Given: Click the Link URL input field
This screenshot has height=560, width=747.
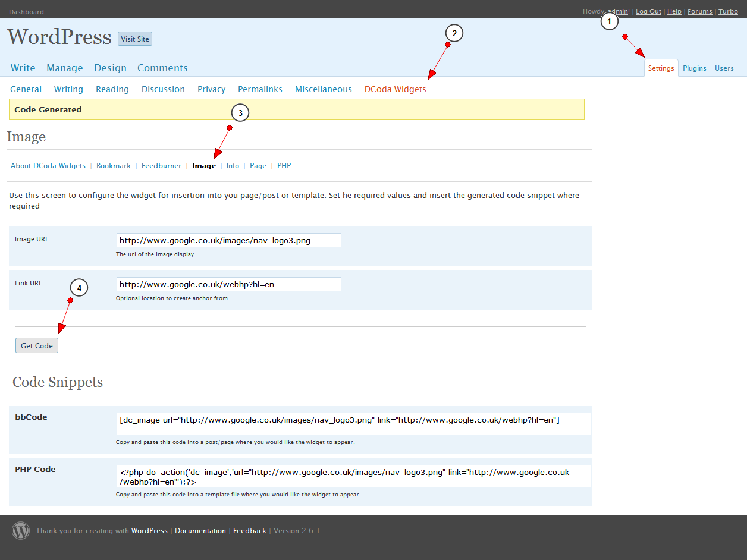Looking at the screenshot, I should [x=229, y=284].
